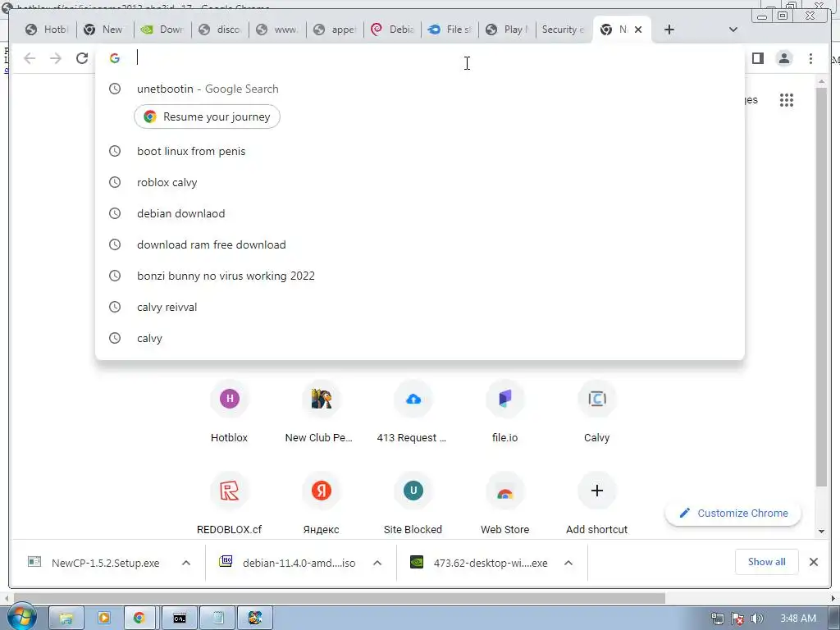Open the Google apps grid
840x630 pixels.
787,100
